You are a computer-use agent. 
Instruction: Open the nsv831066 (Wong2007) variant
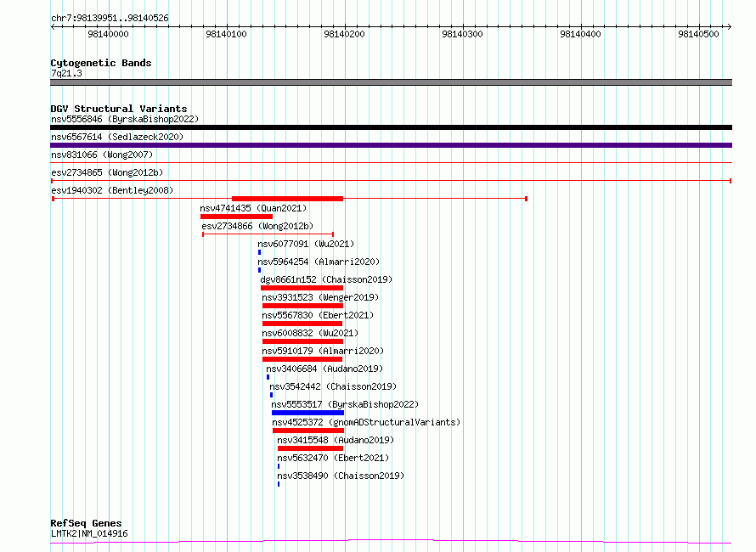click(102, 155)
